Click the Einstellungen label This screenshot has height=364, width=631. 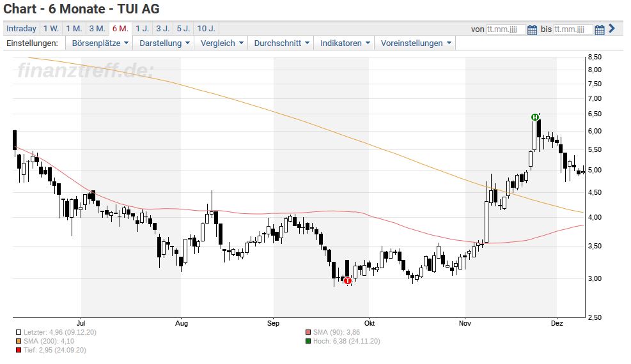pos(32,43)
